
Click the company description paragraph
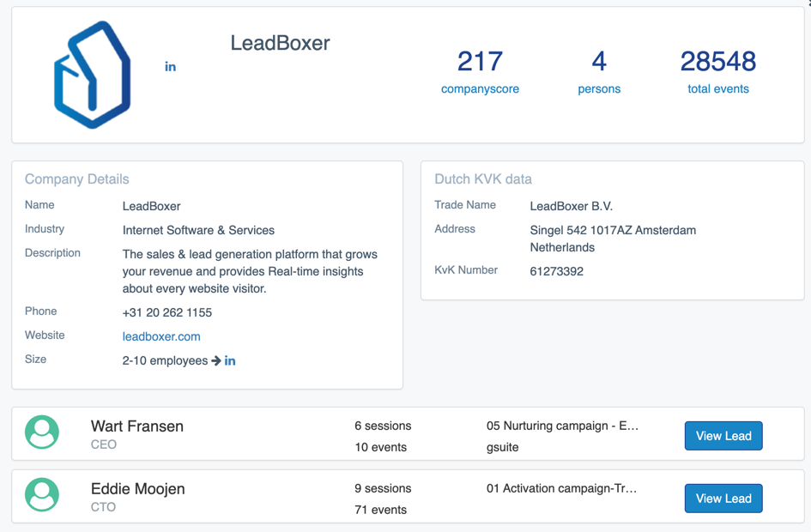click(x=250, y=271)
